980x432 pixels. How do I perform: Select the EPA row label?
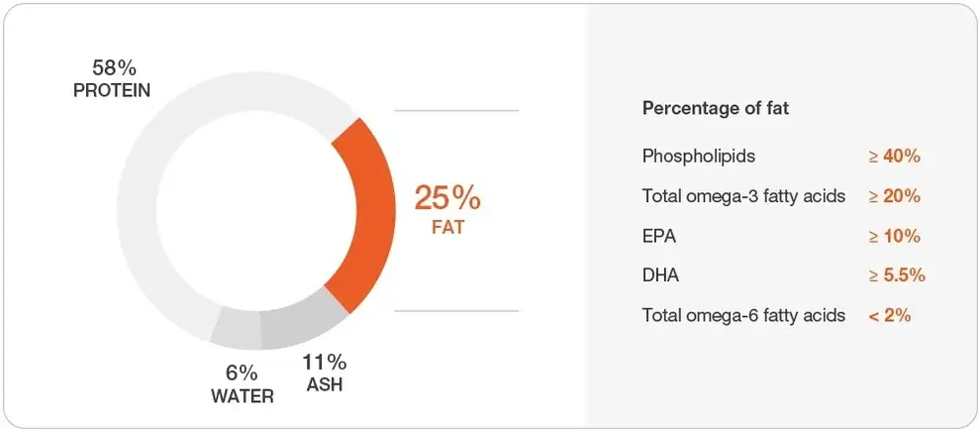(x=658, y=236)
